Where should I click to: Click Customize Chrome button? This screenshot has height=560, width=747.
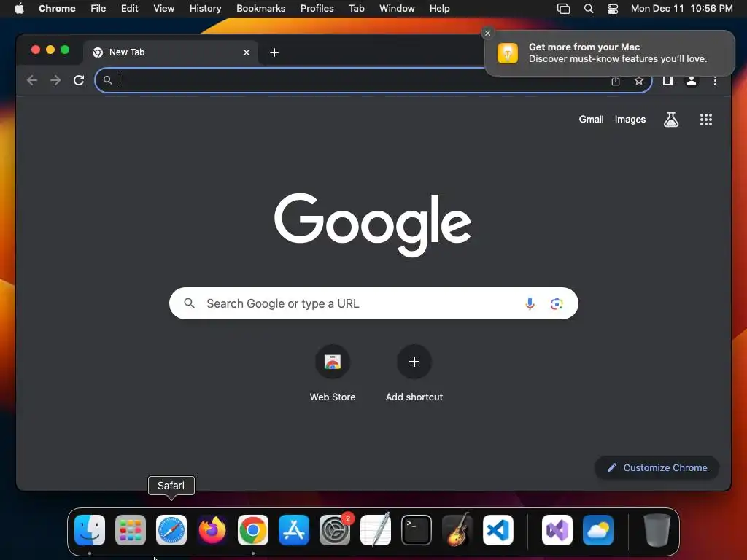coord(657,467)
